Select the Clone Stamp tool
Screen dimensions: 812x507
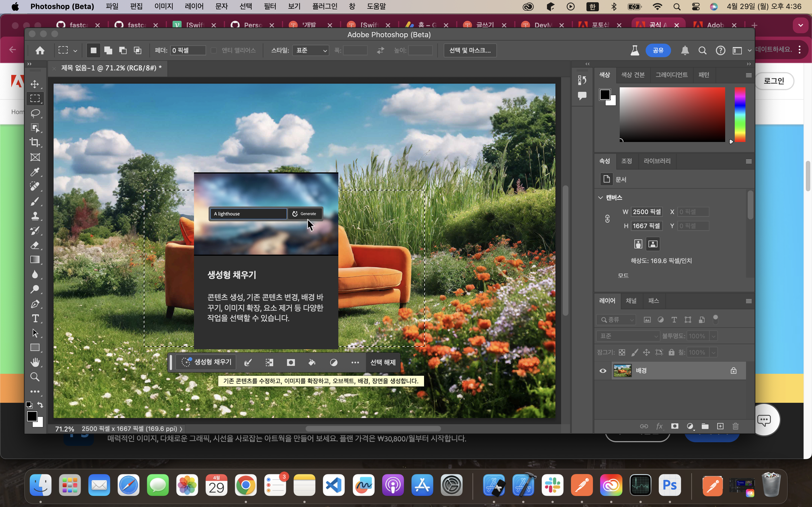(35, 215)
